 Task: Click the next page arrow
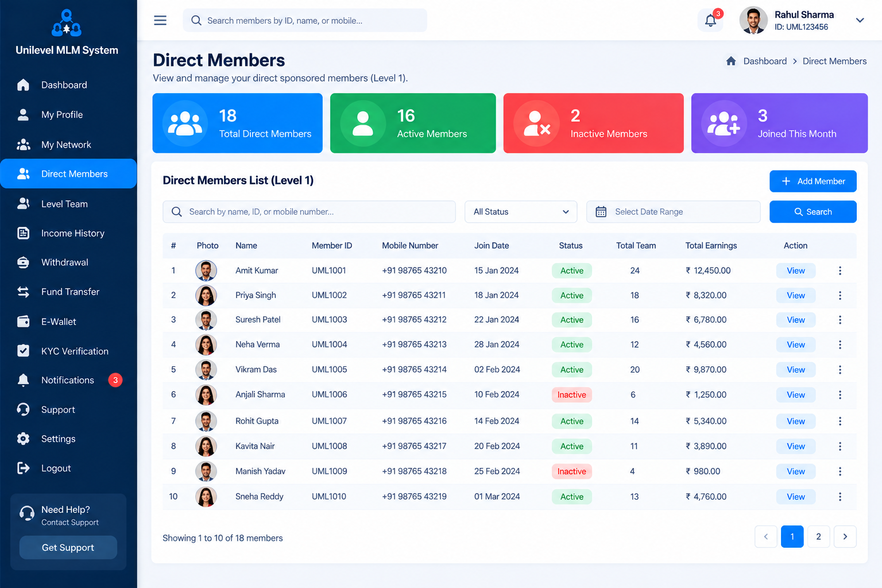click(x=845, y=537)
